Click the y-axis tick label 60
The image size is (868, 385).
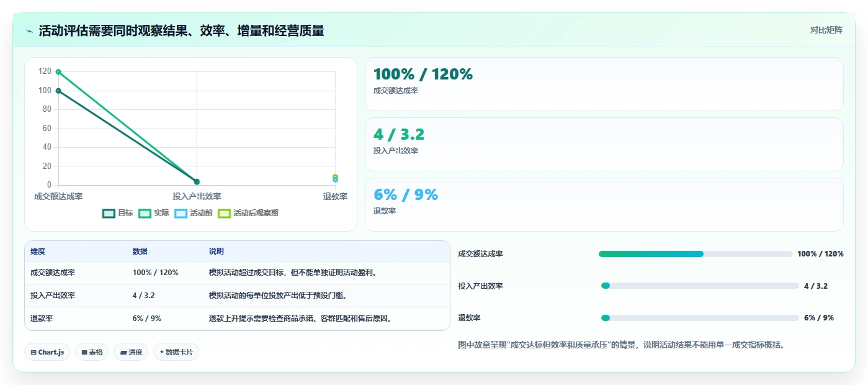pyautogui.click(x=47, y=129)
